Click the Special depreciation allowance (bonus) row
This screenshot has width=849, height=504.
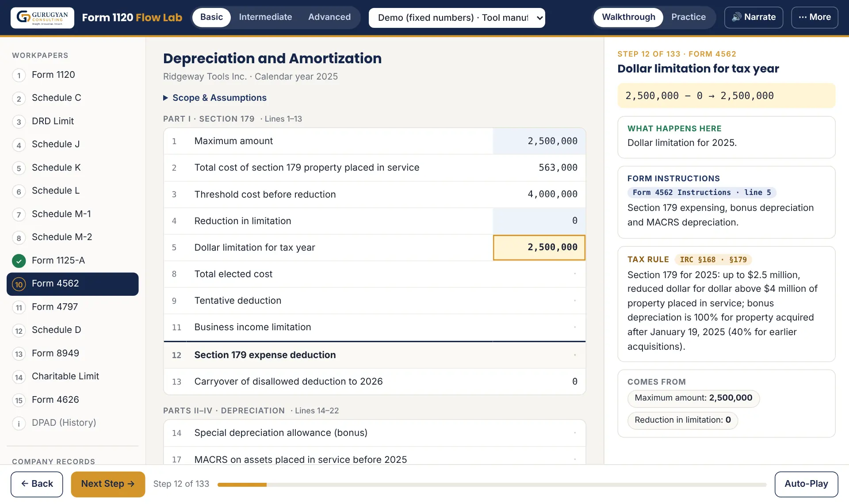375,433
